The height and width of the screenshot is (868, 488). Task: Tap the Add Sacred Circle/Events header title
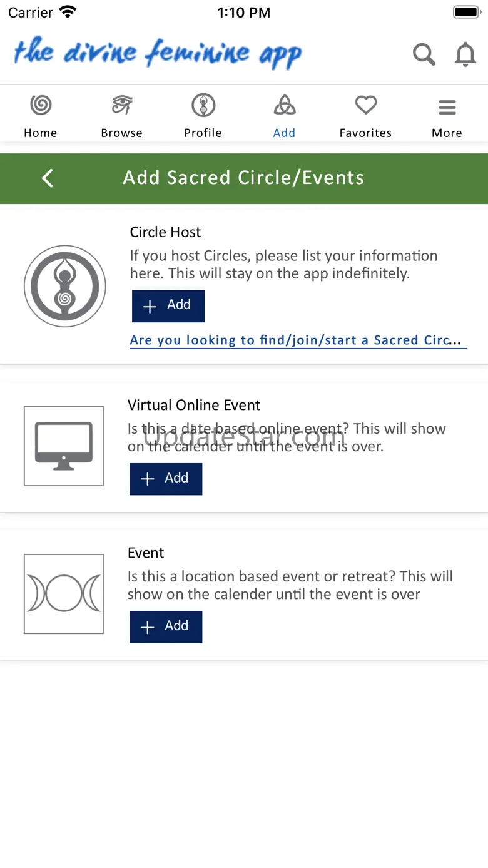[x=243, y=178]
